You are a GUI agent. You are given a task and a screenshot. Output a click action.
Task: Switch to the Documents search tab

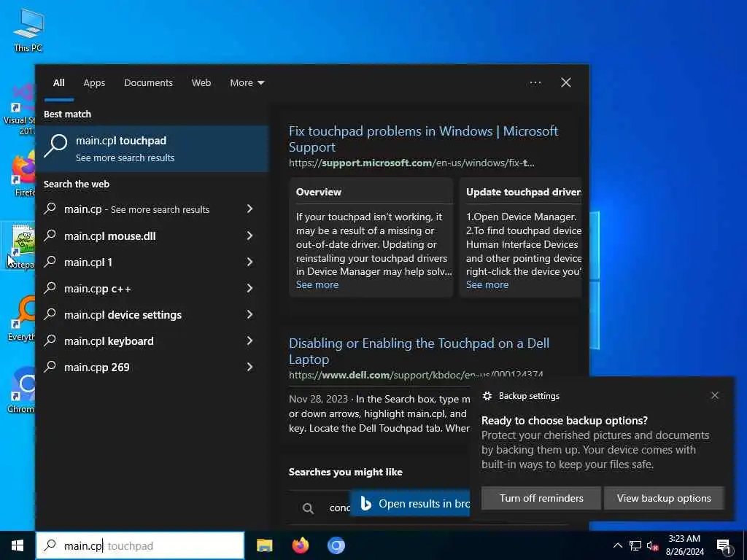pyautogui.click(x=148, y=82)
